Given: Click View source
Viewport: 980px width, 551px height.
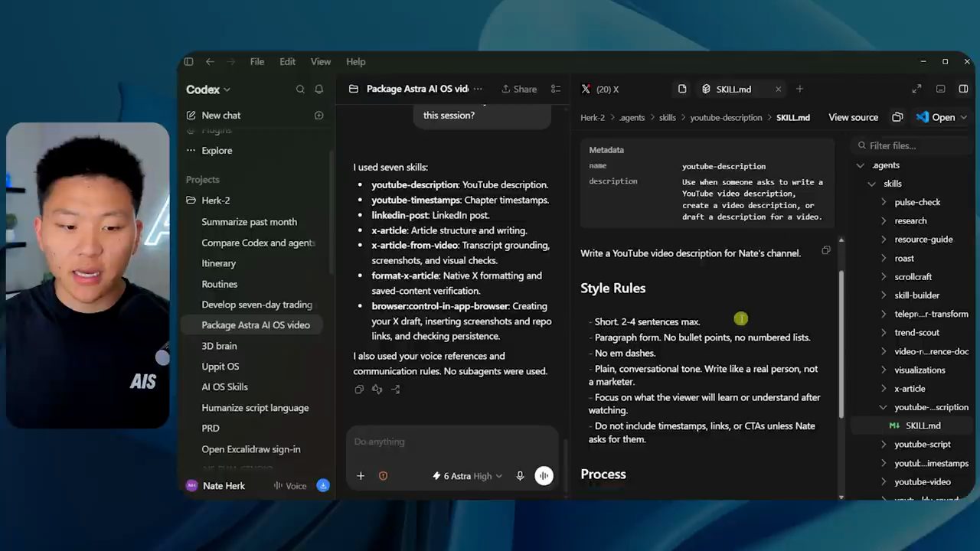Looking at the screenshot, I should tap(854, 118).
